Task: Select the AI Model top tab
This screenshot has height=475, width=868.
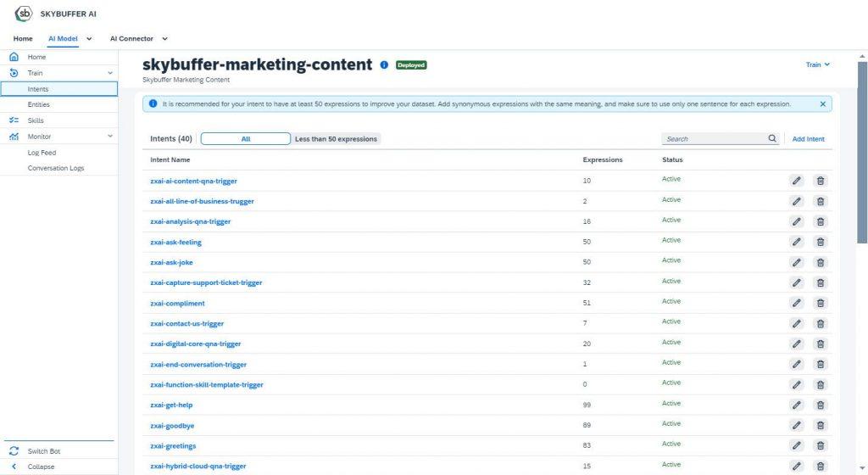Action: (63, 39)
